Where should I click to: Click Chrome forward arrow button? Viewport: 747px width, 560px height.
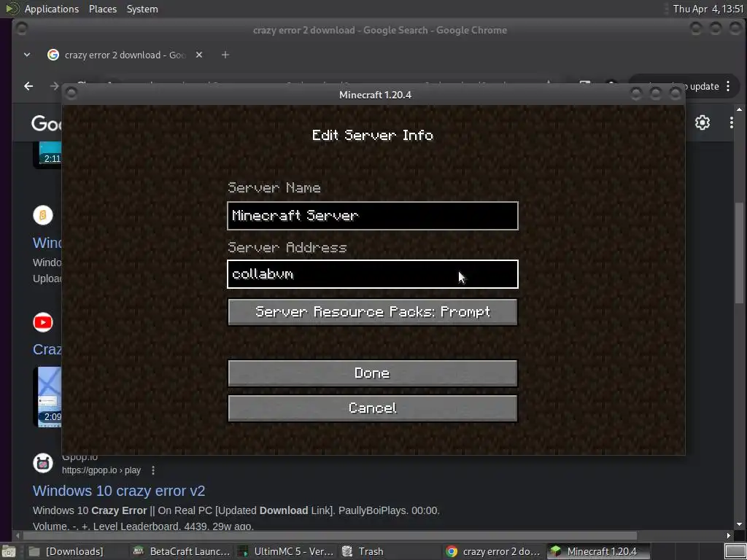click(54, 86)
